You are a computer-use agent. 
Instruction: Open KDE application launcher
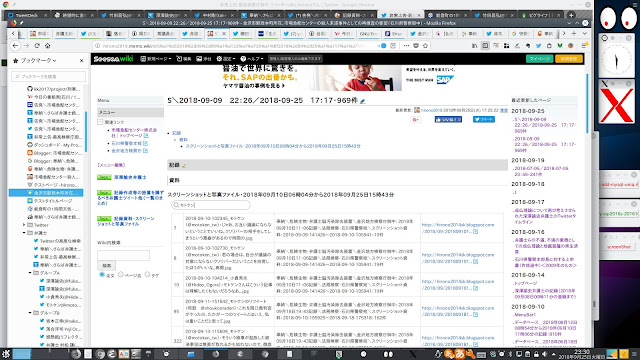tap(6, 354)
